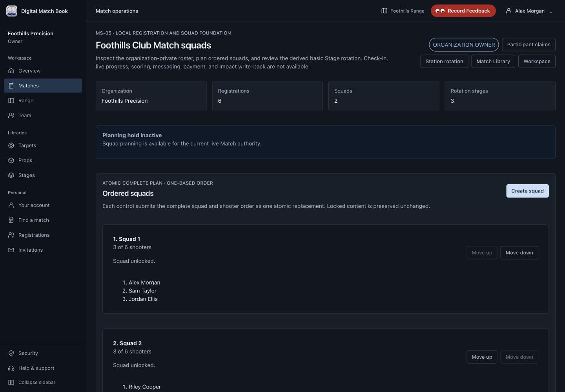Click the Team people icon
This screenshot has height=392, width=565.
pos(11,116)
